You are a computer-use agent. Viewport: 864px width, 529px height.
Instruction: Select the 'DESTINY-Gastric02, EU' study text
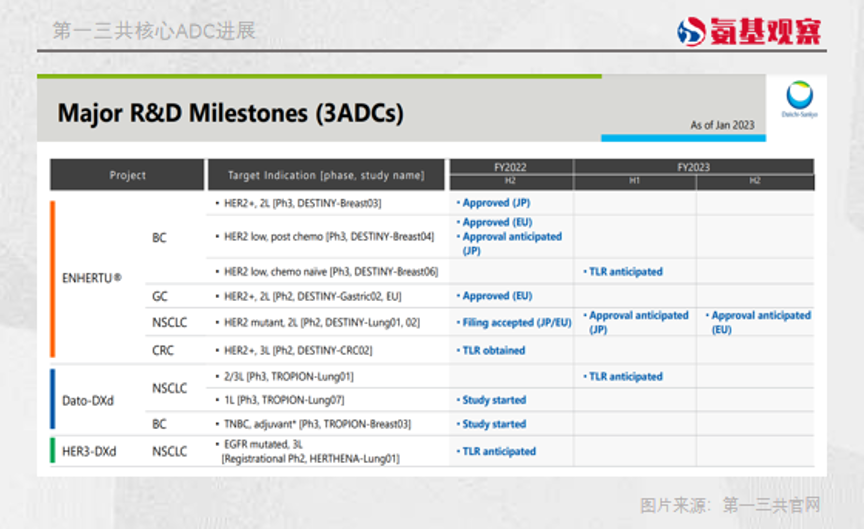[x=313, y=296]
